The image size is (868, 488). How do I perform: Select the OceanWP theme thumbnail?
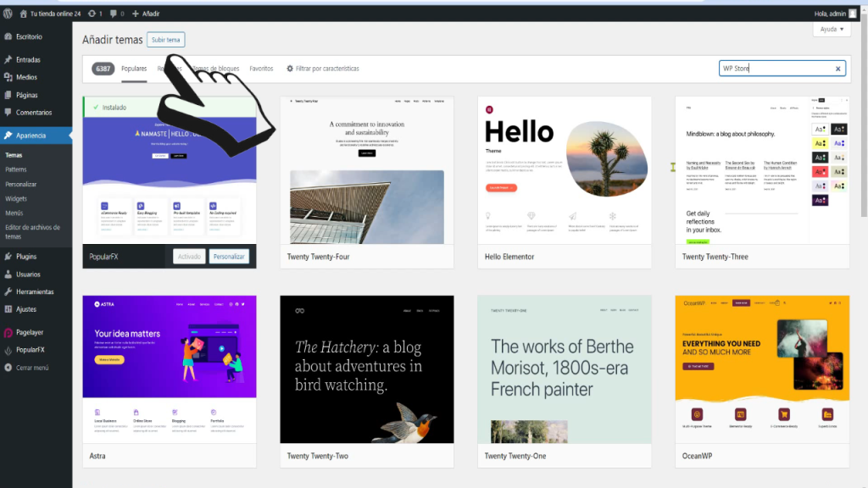762,369
